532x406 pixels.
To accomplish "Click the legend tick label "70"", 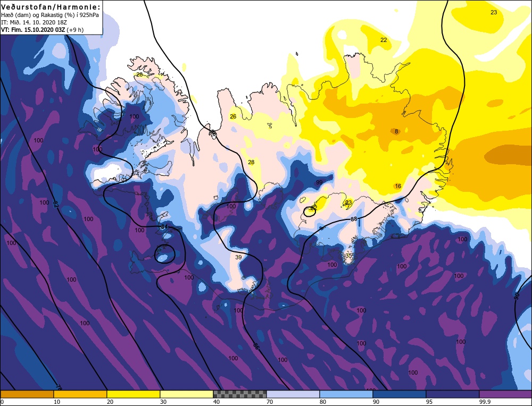I will 270,402.
